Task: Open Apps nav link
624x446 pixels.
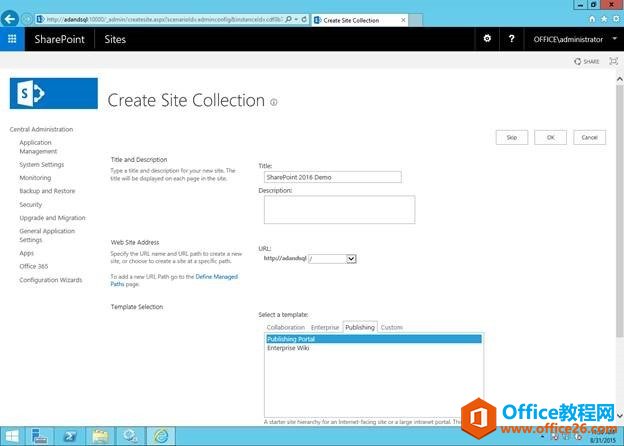Action: click(26, 253)
